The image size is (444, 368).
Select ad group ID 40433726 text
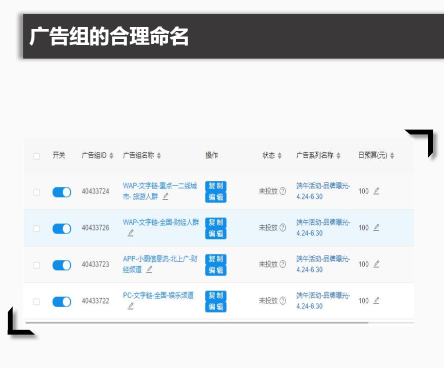[96, 228]
